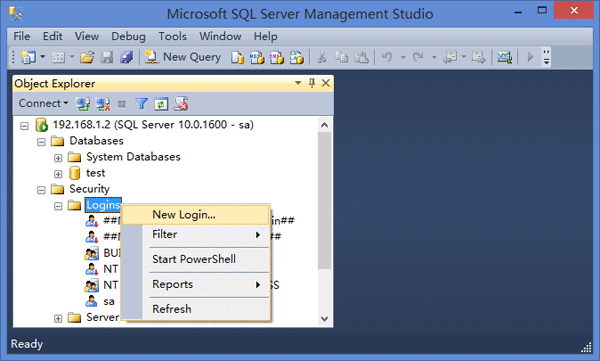Select the System Databases folder item
600x361 pixels.
click(133, 157)
